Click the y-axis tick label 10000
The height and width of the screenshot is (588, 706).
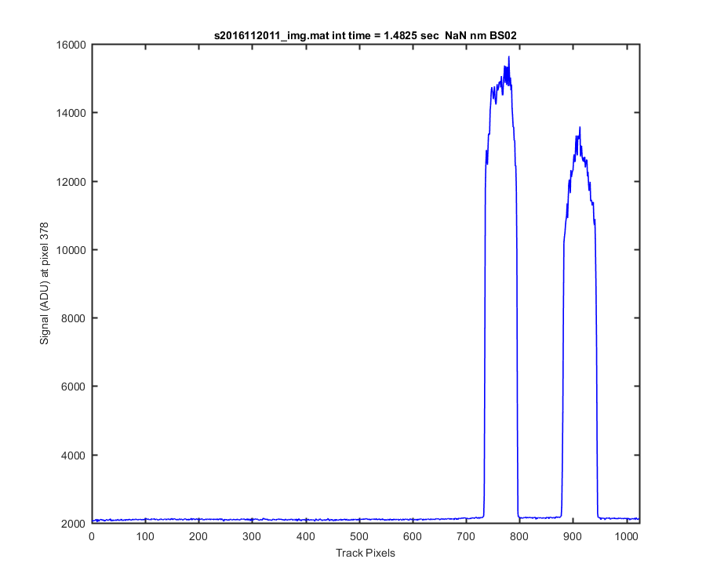point(71,250)
